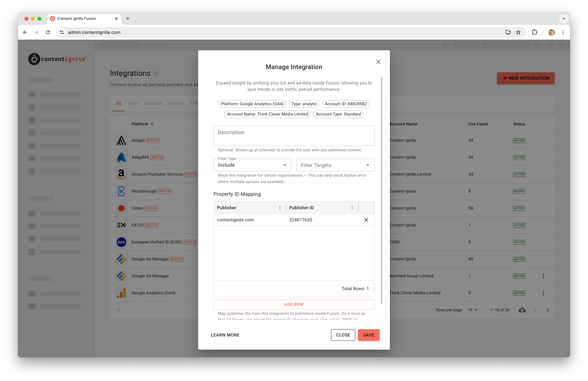Bookmark this page with the star icon
Viewport: 588px width, 381px height.
point(518,32)
